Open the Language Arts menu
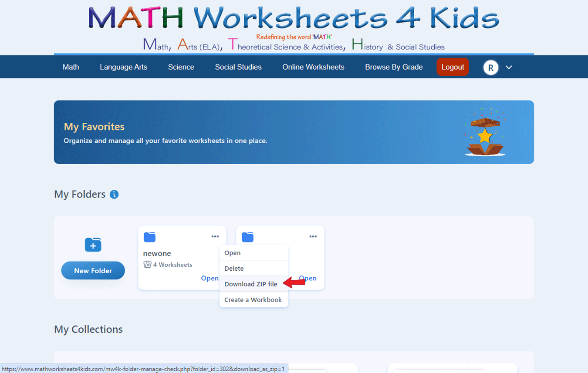588x373 pixels. tap(123, 67)
